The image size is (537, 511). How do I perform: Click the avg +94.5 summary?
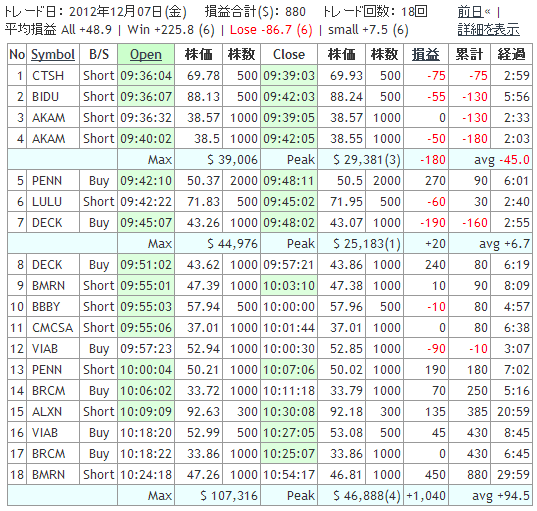point(501,496)
